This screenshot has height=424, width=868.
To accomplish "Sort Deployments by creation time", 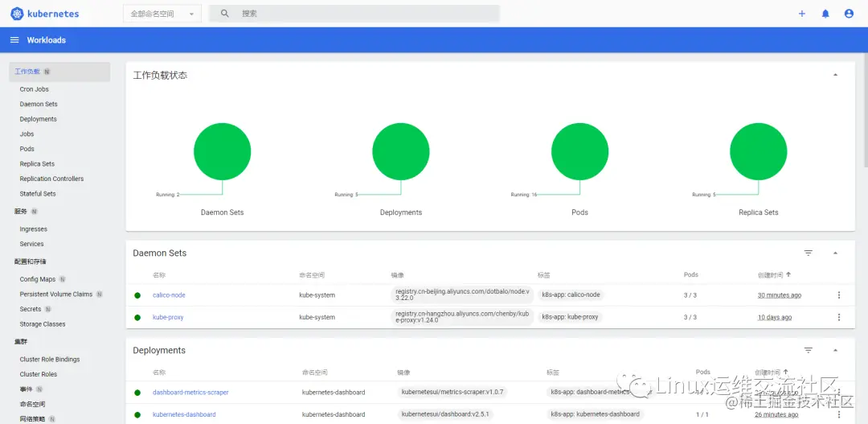I will (x=771, y=372).
